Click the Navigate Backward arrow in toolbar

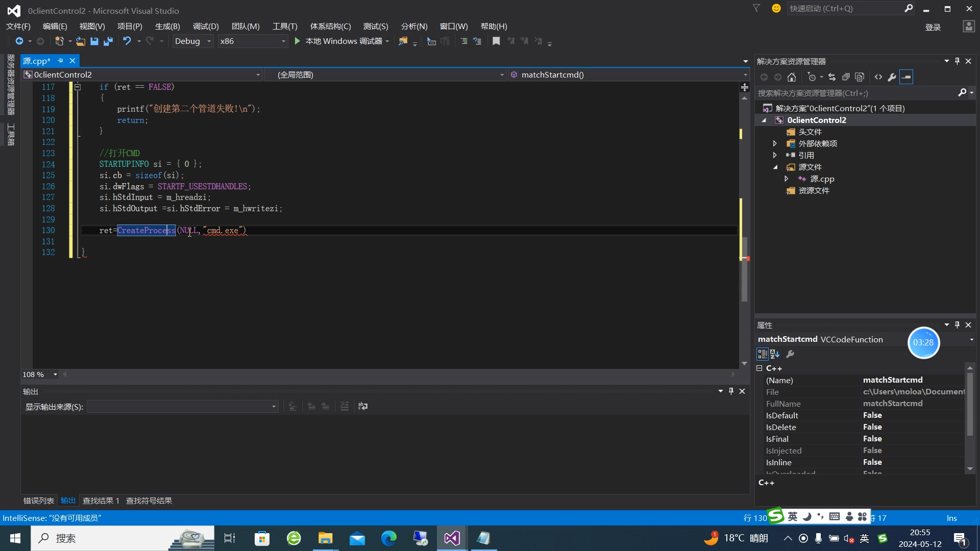coord(19,41)
